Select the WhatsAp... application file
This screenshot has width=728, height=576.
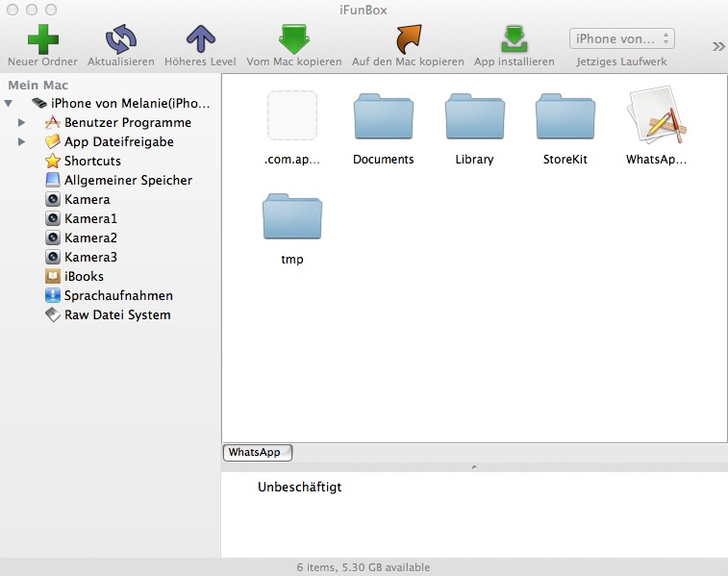pyautogui.click(x=656, y=114)
